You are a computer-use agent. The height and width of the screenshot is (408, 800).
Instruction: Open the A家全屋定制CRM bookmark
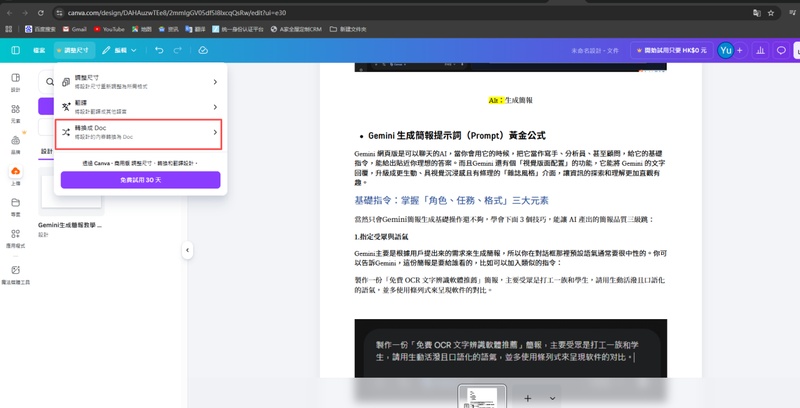296,29
